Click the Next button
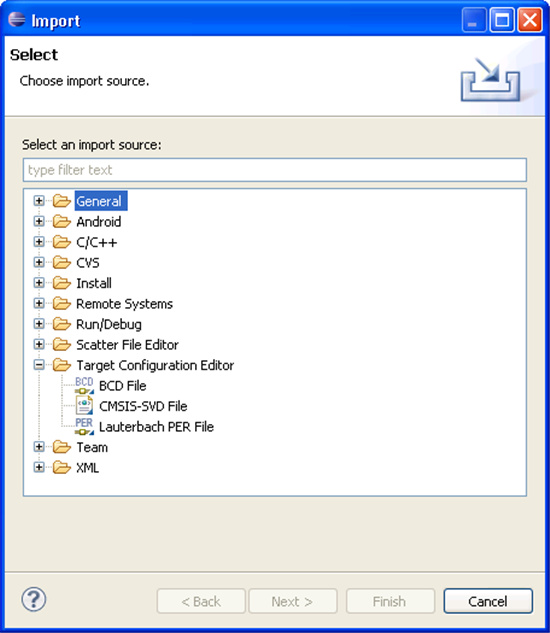The width and height of the screenshot is (550, 633). click(292, 601)
